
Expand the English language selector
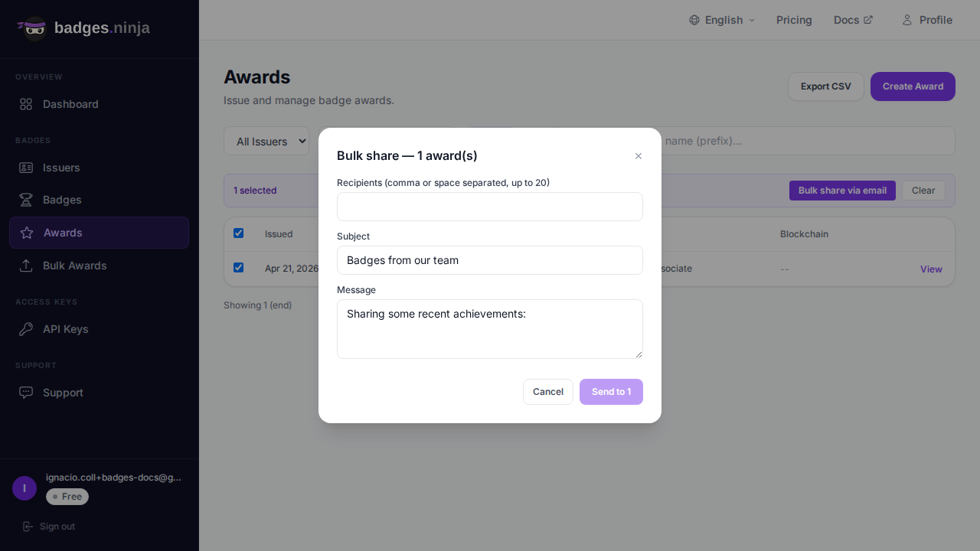[x=722, y=20]
